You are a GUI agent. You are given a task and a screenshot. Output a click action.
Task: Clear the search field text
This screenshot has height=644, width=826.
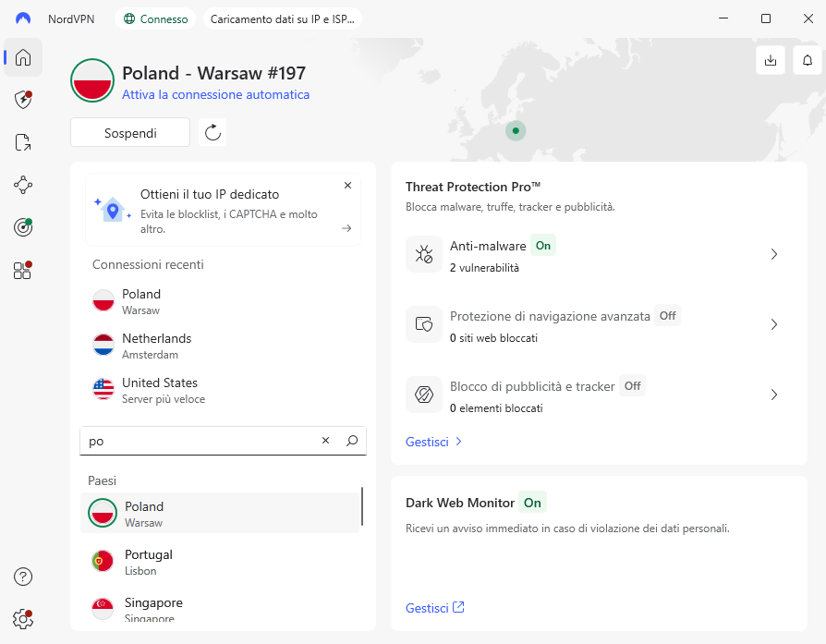click(325, 441)
